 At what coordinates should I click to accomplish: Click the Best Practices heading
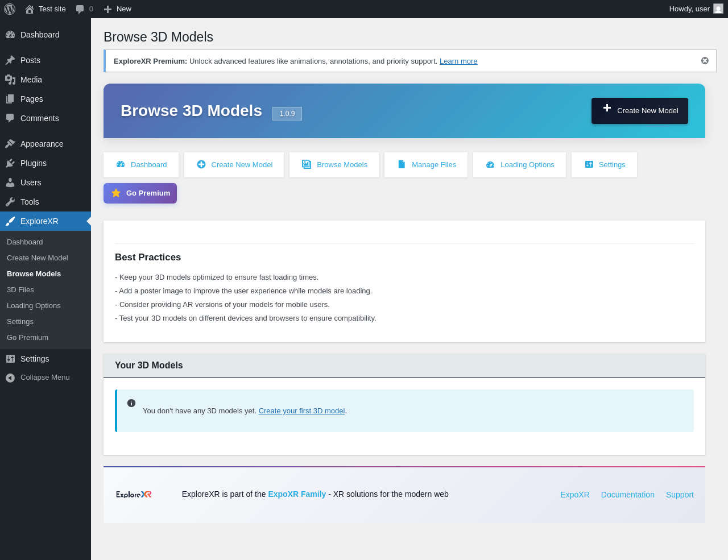click(148, 258)
